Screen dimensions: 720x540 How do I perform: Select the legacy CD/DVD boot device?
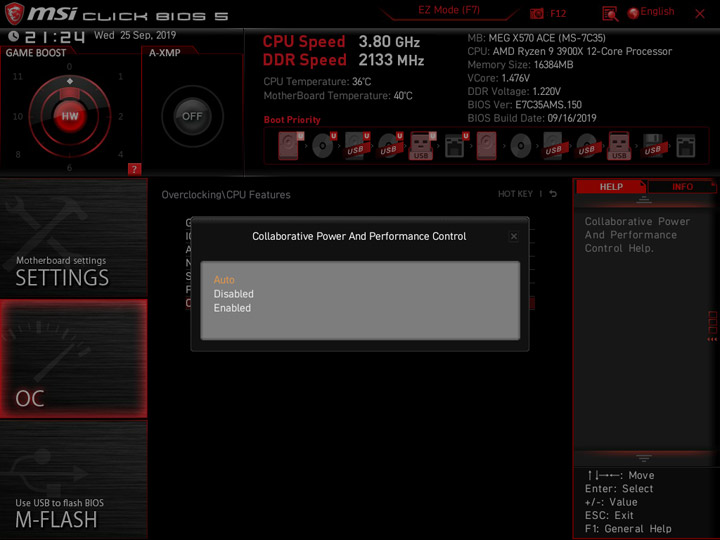click(x=520, y=146)
